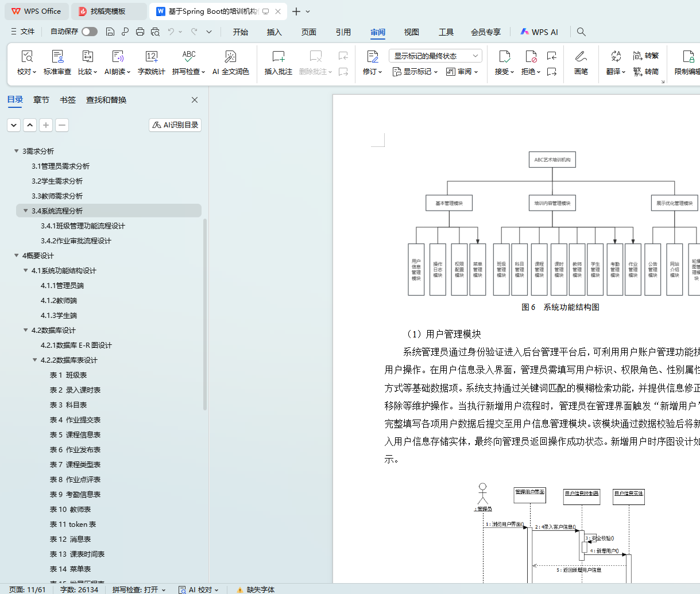Click the AI full-text polish (AI 全文润色) icon
Image resolution: width=700 pixels, height=594 pixels.
(x=230, y=57)
